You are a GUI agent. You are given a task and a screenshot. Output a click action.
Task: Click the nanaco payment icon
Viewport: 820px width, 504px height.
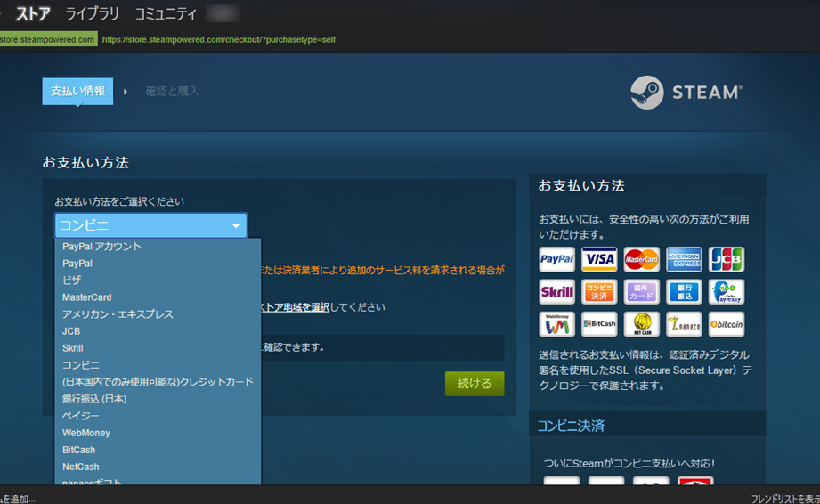[684, 324]
